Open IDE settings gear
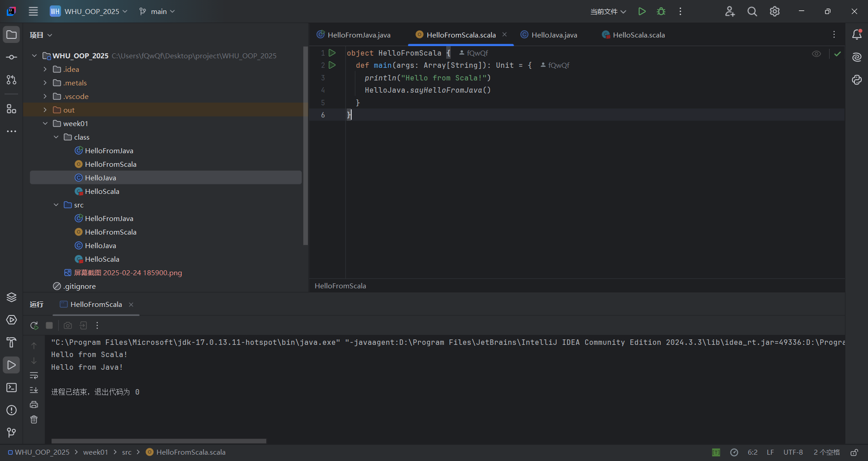The height and width of the screenshot is (461, 868). (x=775, y=11)
